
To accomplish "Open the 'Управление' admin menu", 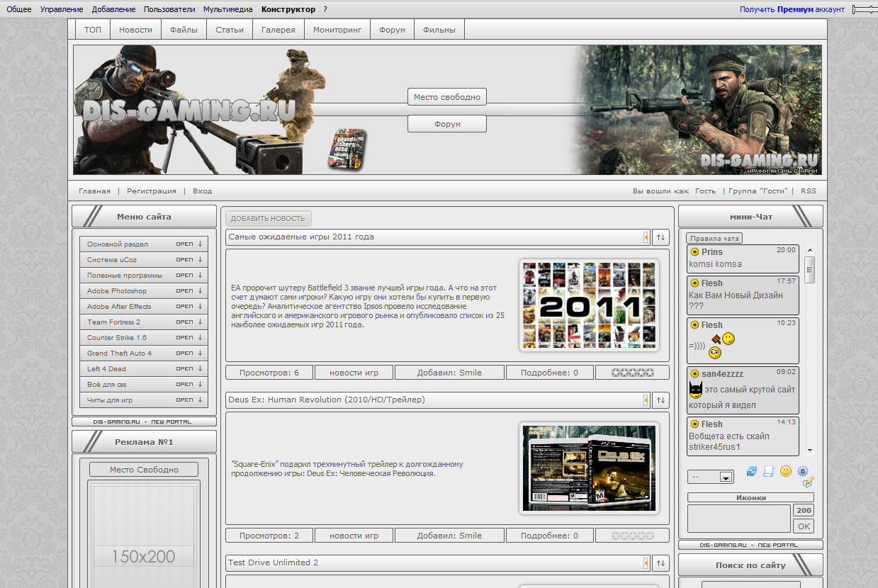I will point(62,9).
